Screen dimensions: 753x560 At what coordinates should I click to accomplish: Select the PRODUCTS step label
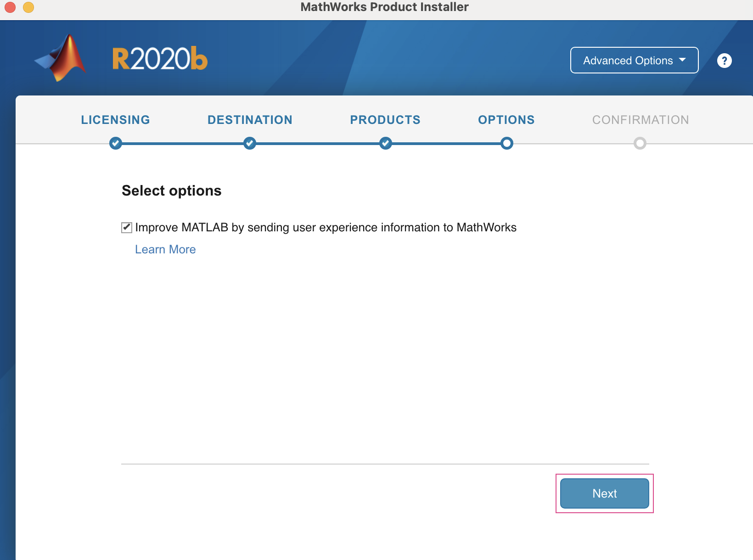[x=385, y=120]
